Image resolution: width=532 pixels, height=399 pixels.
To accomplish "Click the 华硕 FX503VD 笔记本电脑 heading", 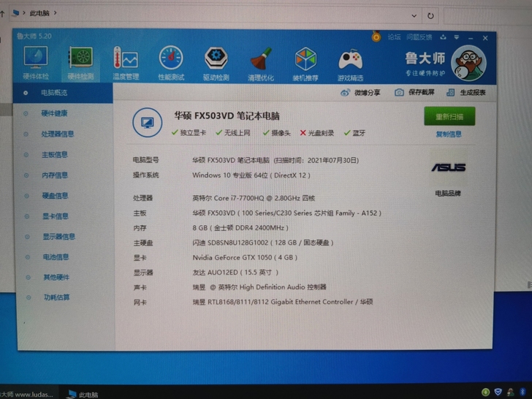I will 227,116.
